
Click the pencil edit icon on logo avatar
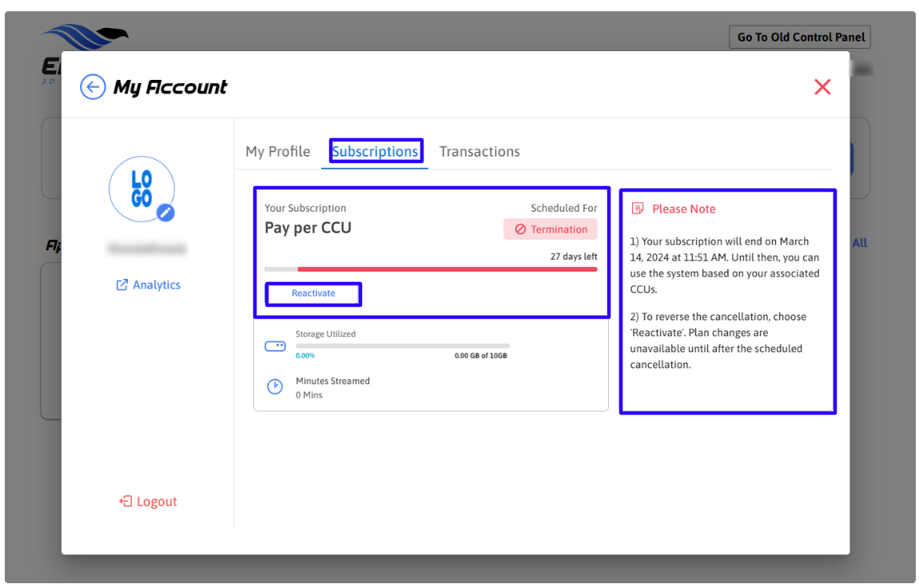click(165, 213)
